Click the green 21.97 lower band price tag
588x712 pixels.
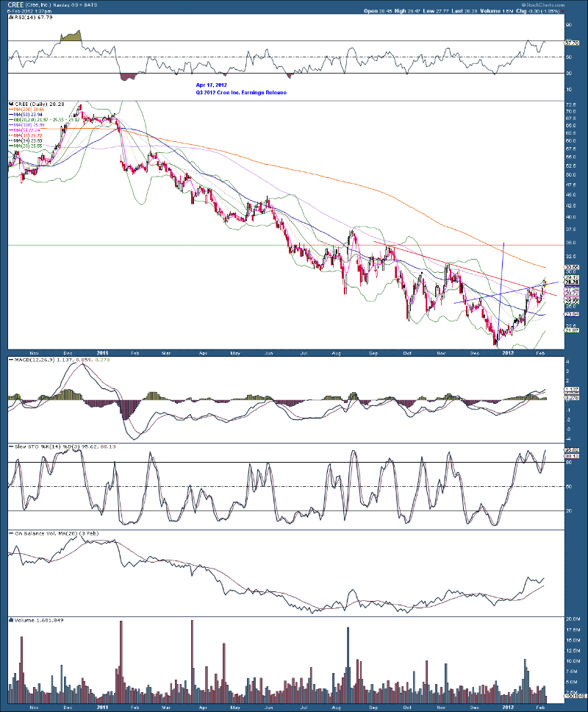point(572,330)
